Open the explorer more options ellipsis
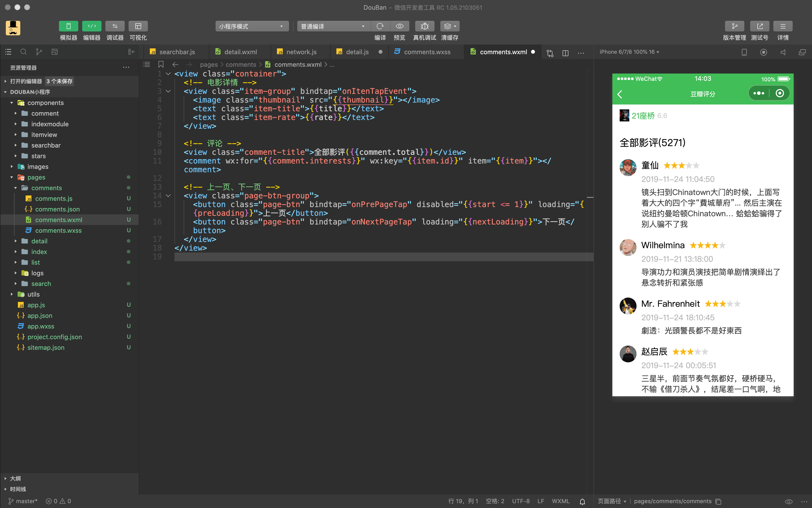The image size is (812, 508). [x=126, y=67]
